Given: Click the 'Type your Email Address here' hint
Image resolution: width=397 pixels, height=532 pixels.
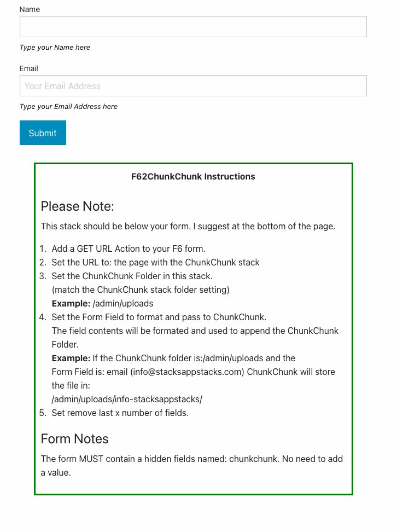Looking at the screenshot, I should [x=68, y=107].
